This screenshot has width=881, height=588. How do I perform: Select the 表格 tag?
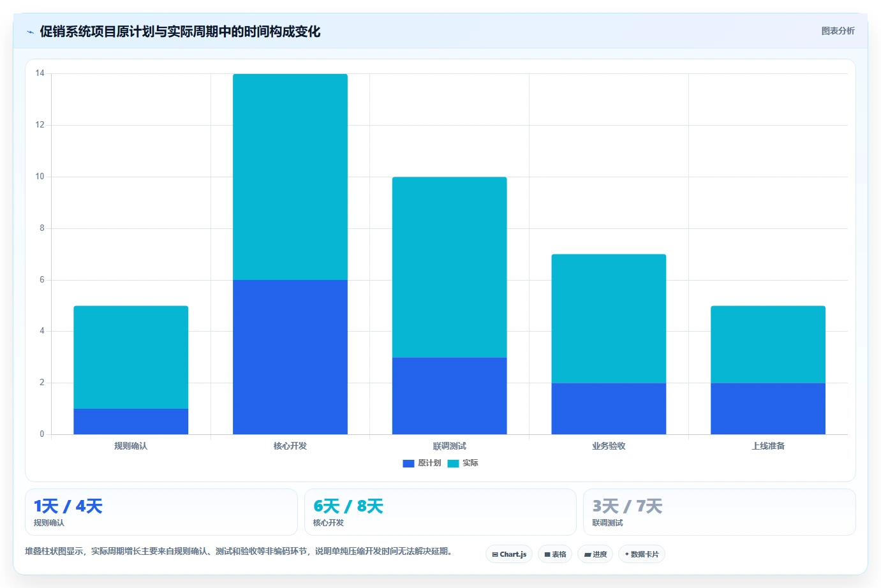555,554
